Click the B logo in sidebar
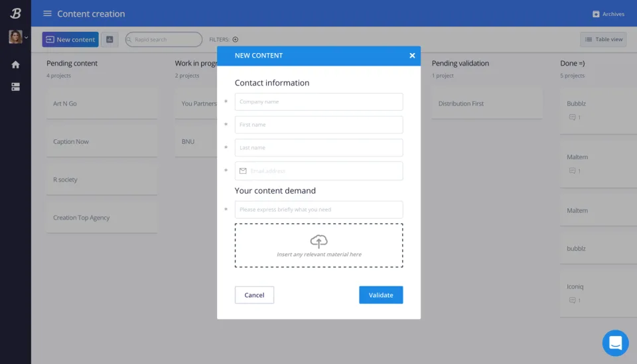Screen dimensions: 637x364 [x=15, y=13]
